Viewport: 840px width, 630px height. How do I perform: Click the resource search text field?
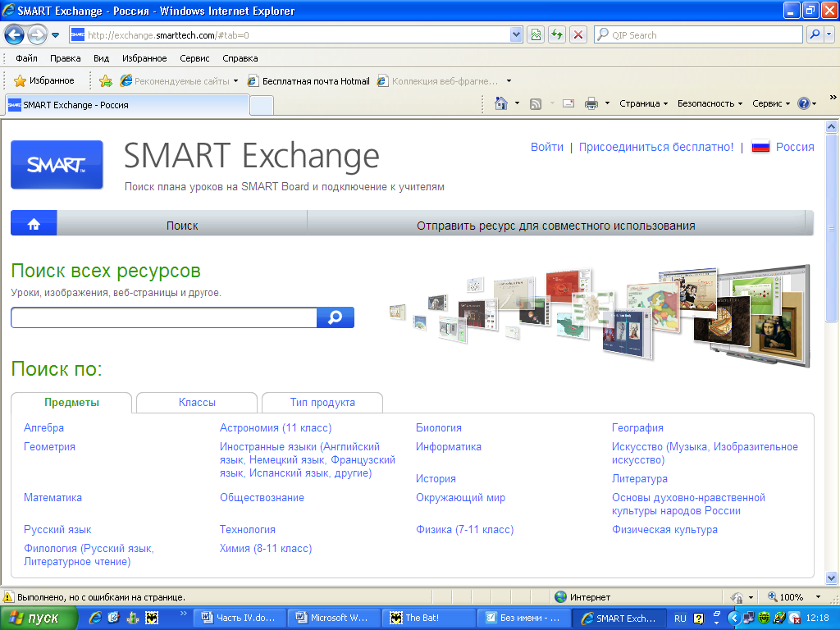coord(164,317)
